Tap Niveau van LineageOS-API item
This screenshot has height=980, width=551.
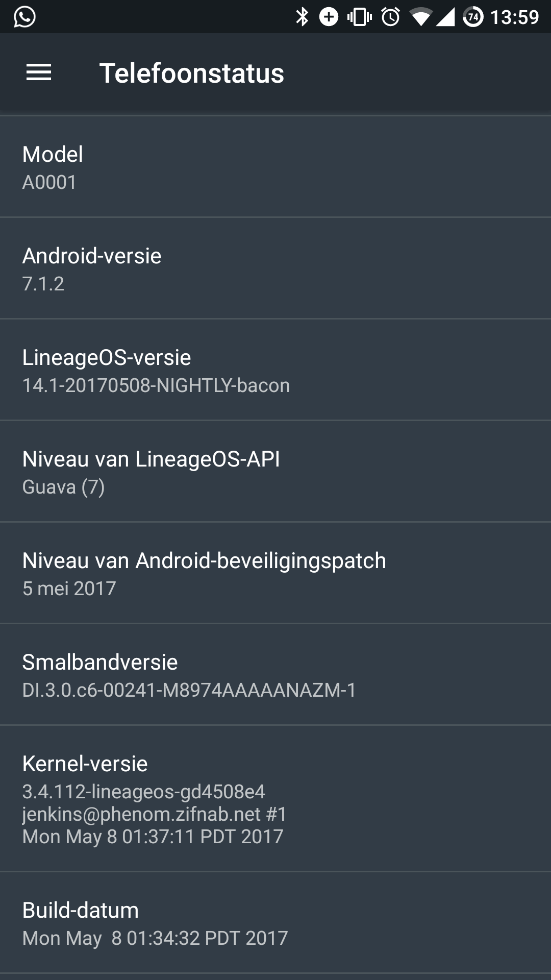(x=275, y=472)
